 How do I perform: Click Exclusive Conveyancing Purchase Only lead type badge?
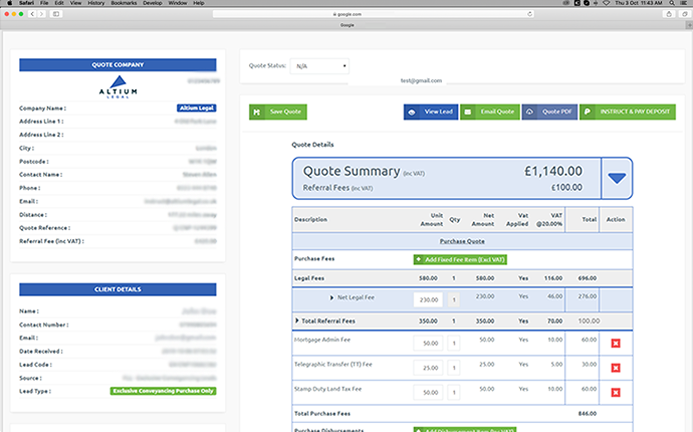163,391
